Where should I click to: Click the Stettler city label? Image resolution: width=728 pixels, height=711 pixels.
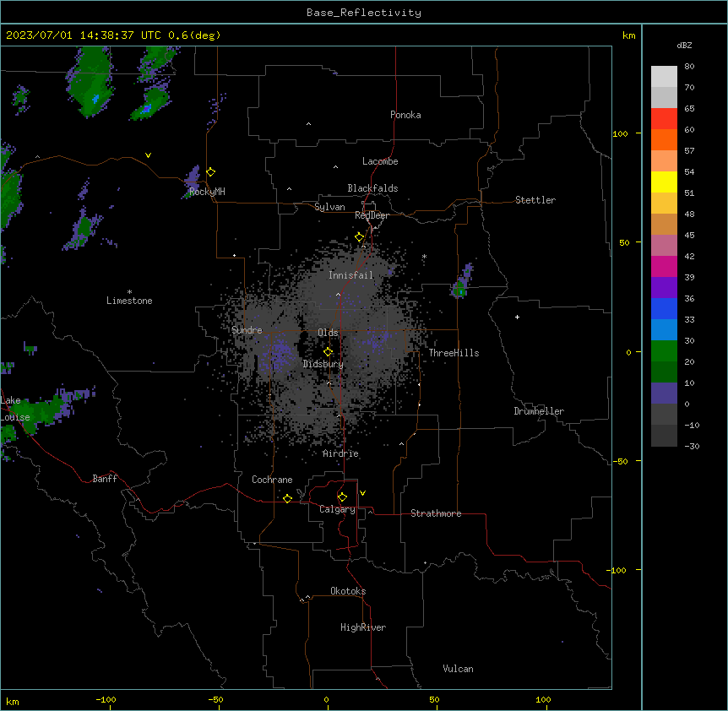coord(535,200)
